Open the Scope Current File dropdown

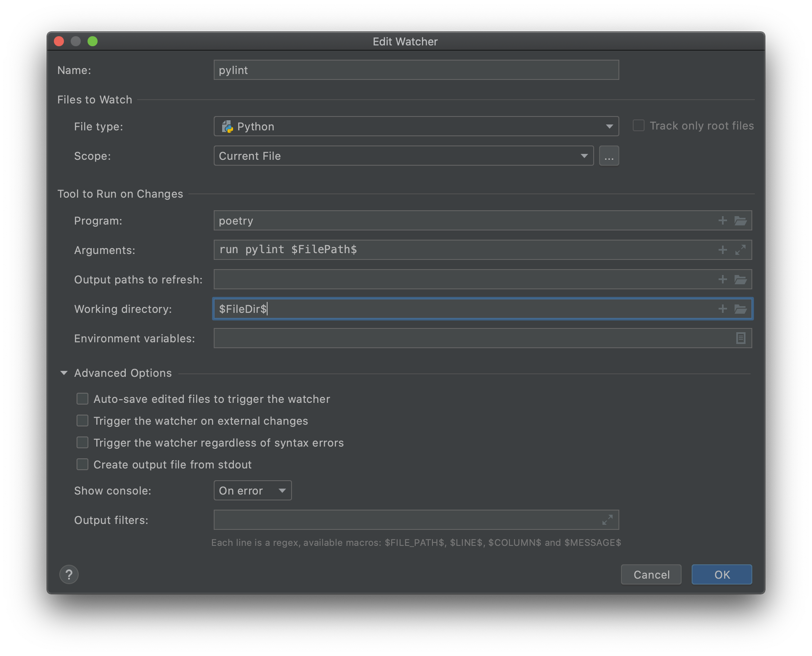(403, 156)
